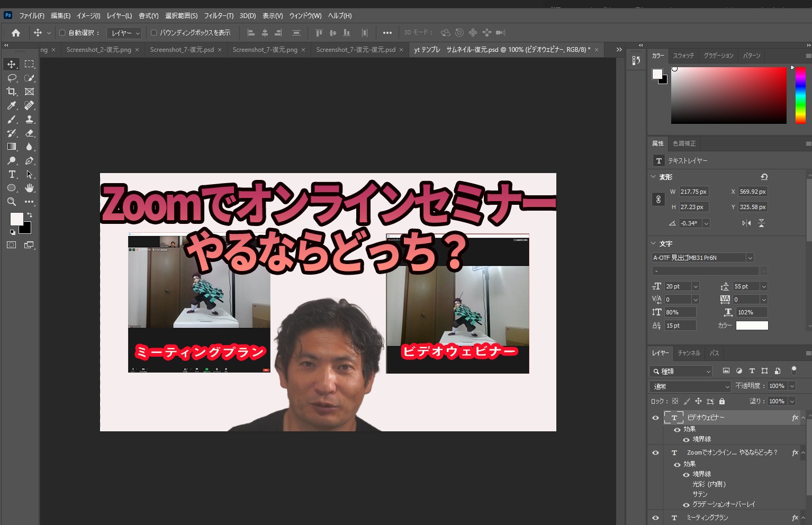Toggle layer filter on/off switch
Viewport: 812px width, 525px height.
[x=793, y=370]
